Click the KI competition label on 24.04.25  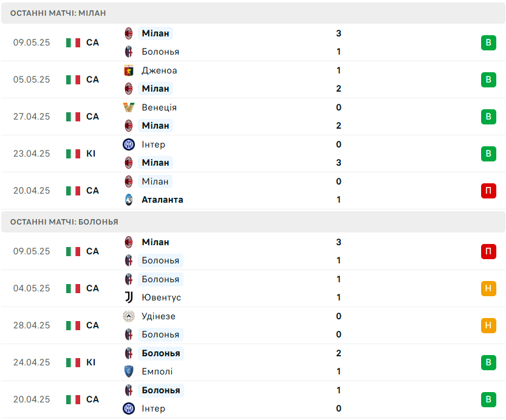pos(91,362)
